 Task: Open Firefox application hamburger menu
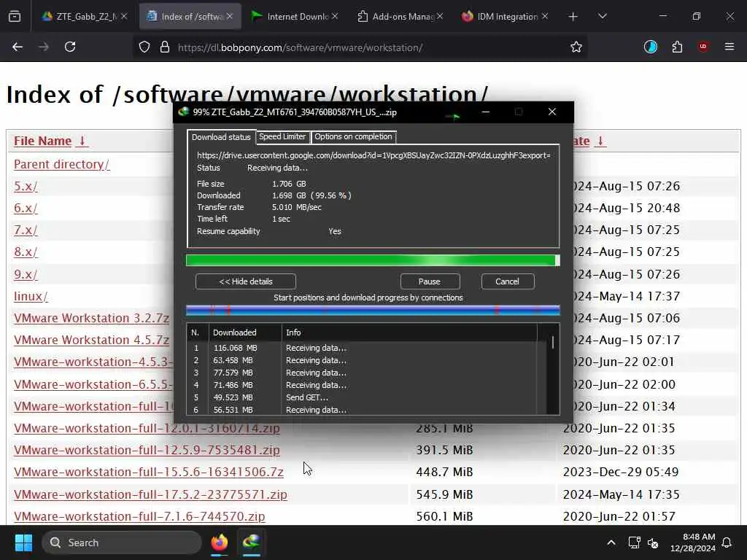(729, 47)
